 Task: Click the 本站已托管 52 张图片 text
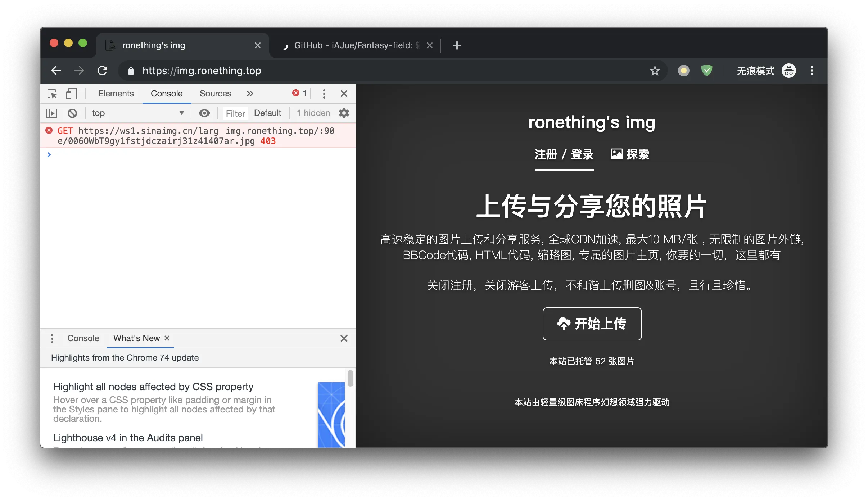(x=592, y=361)
